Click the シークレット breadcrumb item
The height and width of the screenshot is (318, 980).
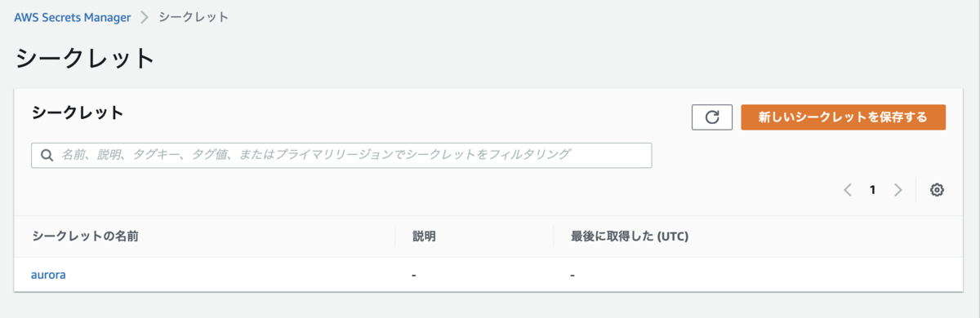tap(194, 17)
